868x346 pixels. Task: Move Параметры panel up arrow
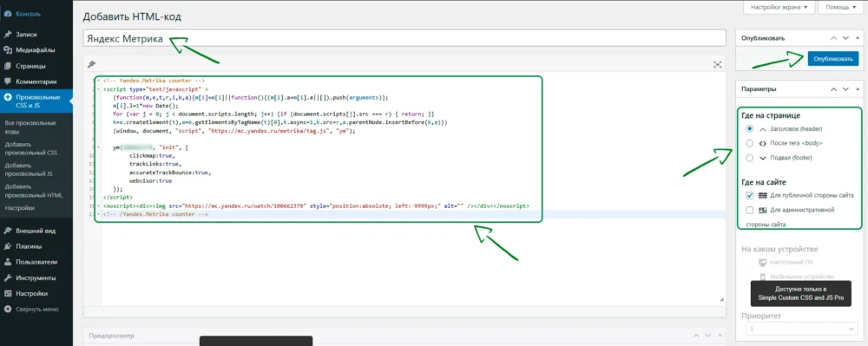coord(833,88)
